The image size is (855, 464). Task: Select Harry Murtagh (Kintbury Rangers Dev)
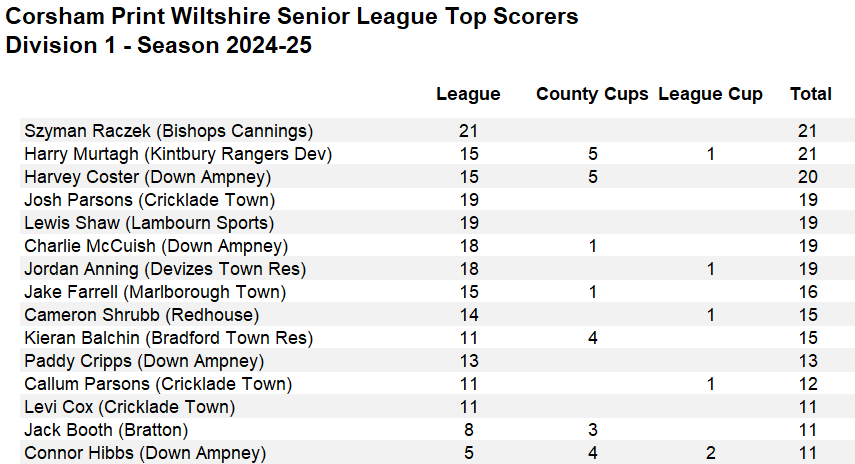pyautogui.click(x=178, y=154)
